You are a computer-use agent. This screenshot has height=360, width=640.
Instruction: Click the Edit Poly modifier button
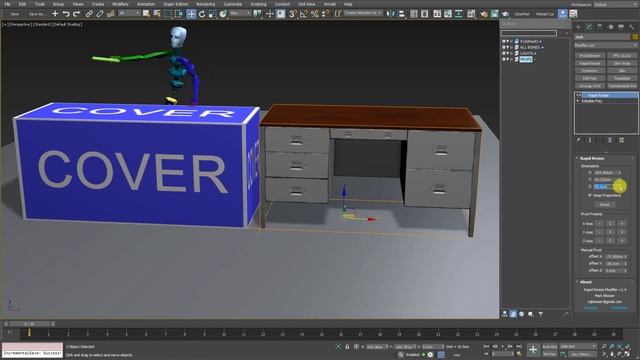(590, 78)
